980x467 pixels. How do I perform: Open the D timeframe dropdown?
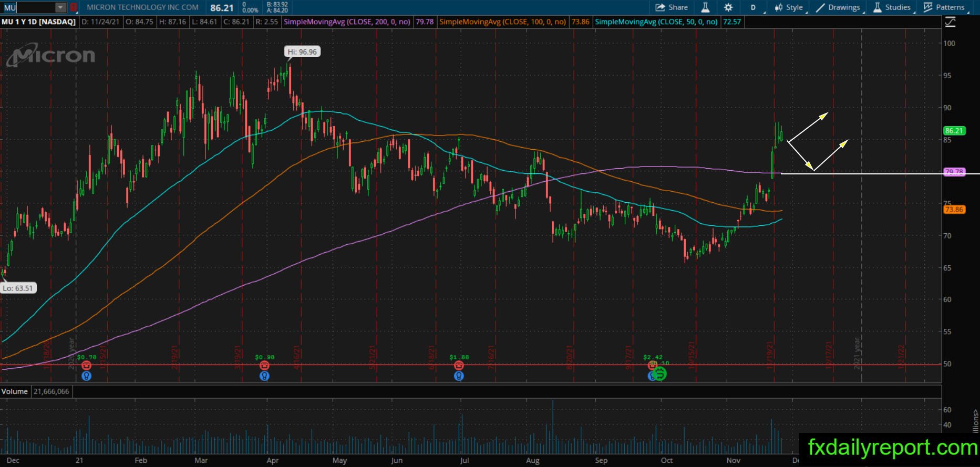pyautogui.click(x=755, y=7)
